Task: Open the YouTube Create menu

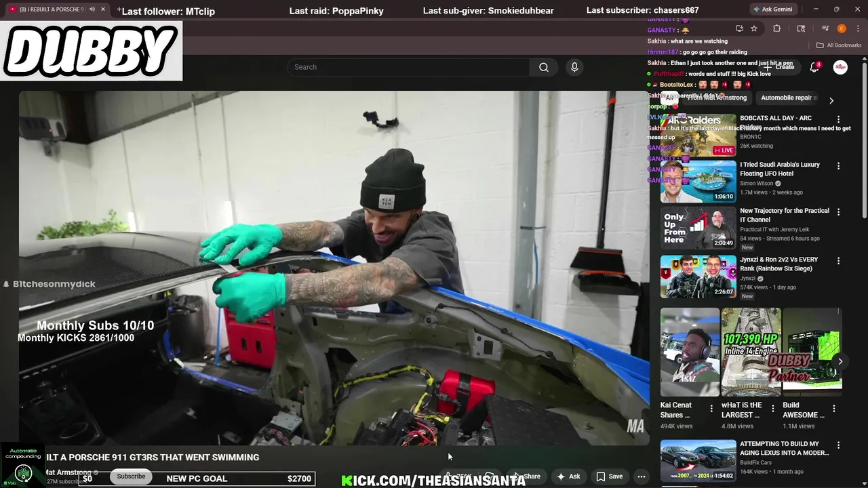Action: tap(779, 67)
